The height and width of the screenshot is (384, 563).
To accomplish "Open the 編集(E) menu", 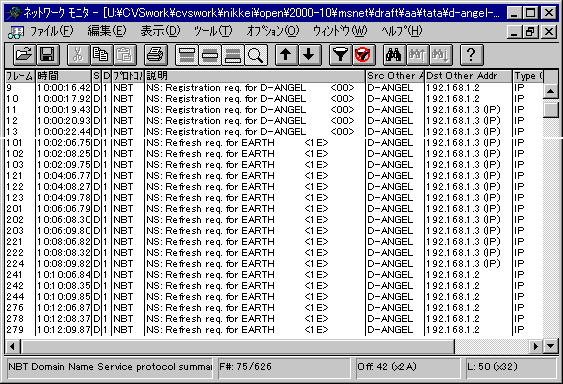I will (107, 31).
